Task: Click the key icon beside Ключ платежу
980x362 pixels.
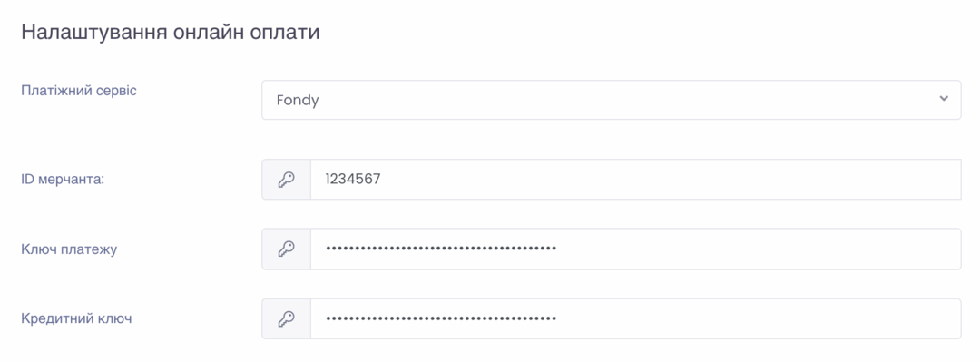Action: click(x=286, y=249)
